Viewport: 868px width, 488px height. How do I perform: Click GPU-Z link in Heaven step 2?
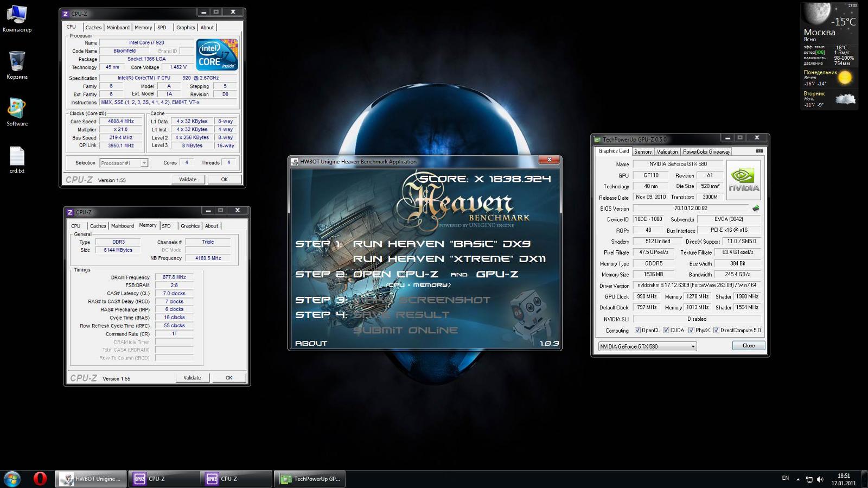click(x=497, y=274)
